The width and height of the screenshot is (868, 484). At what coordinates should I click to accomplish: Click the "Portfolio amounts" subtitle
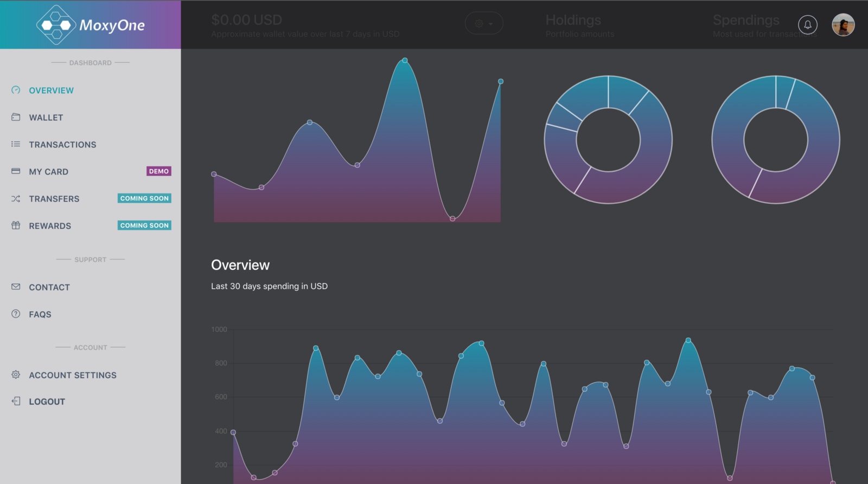click(x=580, y=34)
